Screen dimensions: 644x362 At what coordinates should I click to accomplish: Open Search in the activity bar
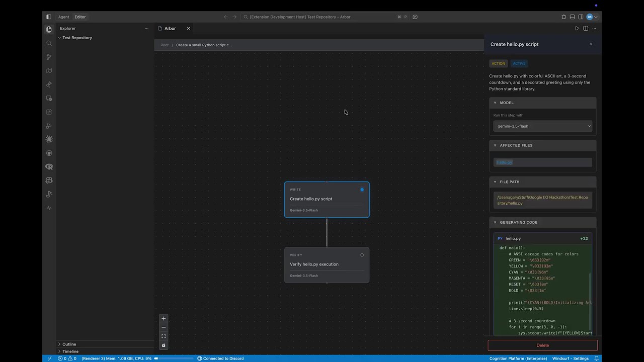coord(49,43)
